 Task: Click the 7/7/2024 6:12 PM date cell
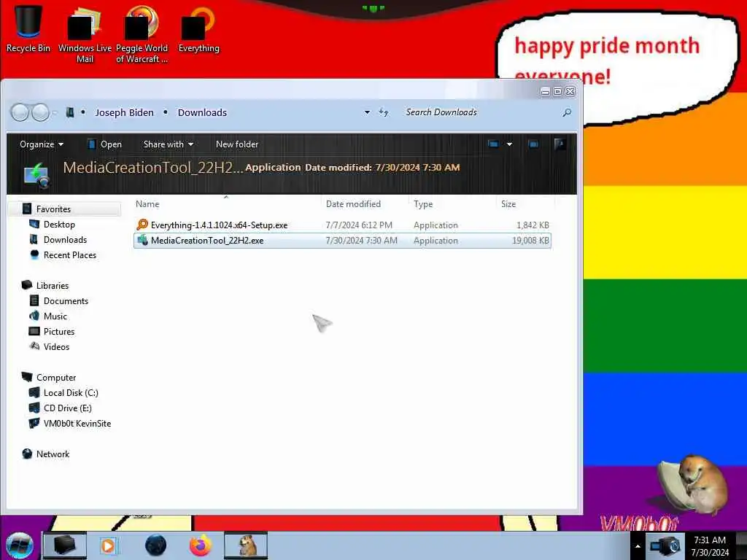pos(359,225)
